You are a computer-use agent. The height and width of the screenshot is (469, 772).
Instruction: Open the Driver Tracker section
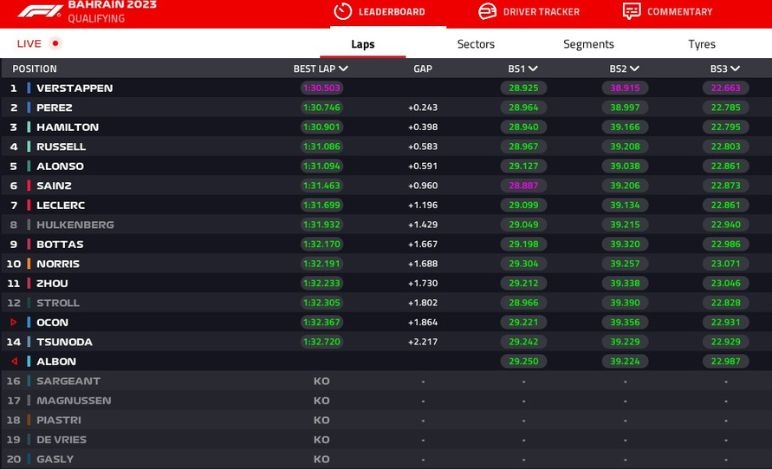point(529,12)
